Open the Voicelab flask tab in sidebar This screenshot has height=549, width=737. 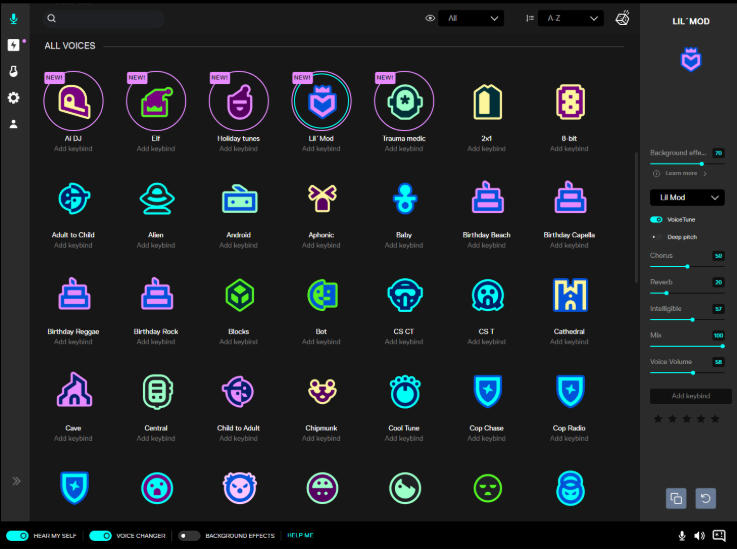click(14, 71)
